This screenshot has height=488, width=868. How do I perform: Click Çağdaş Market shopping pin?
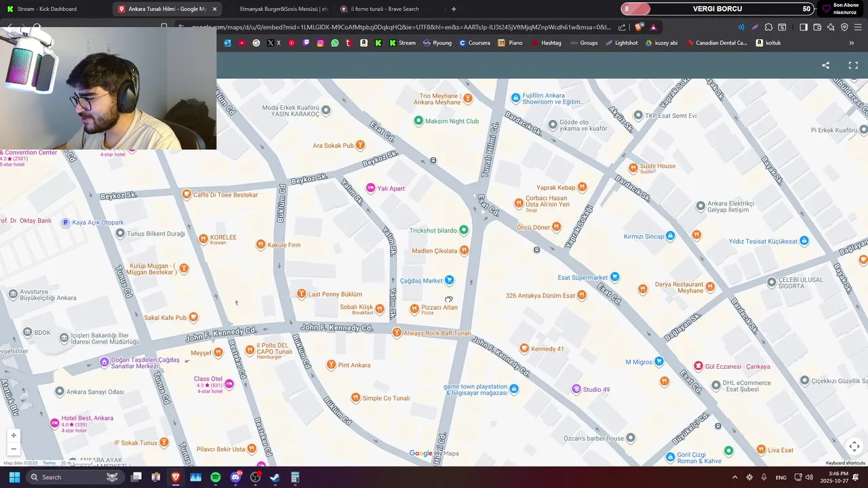coord(449,281)
